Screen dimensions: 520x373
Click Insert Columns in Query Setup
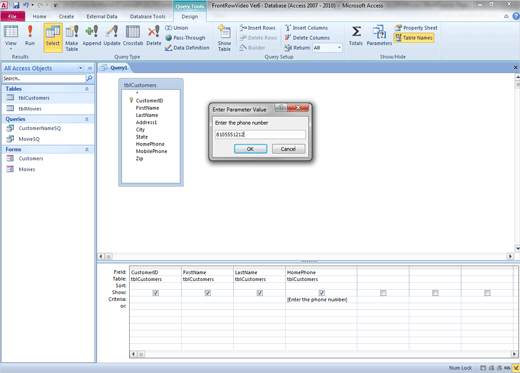point(307,28)
